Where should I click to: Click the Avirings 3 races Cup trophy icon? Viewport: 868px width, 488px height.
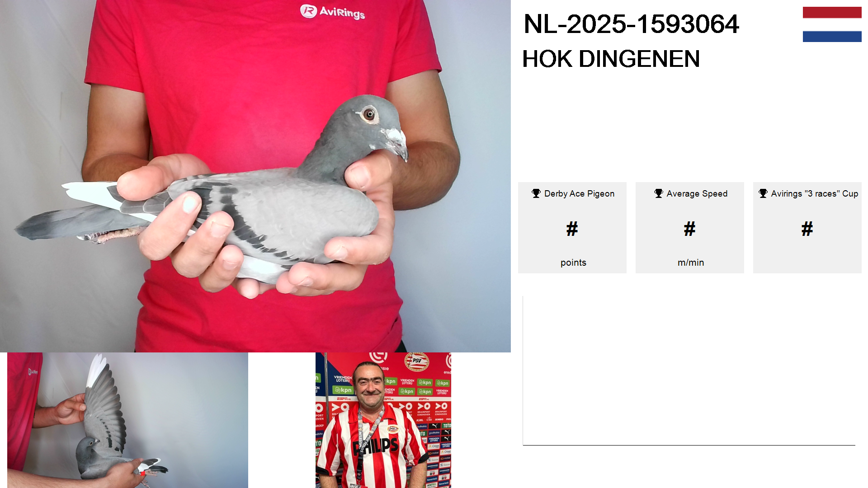[x=763, y=193]
